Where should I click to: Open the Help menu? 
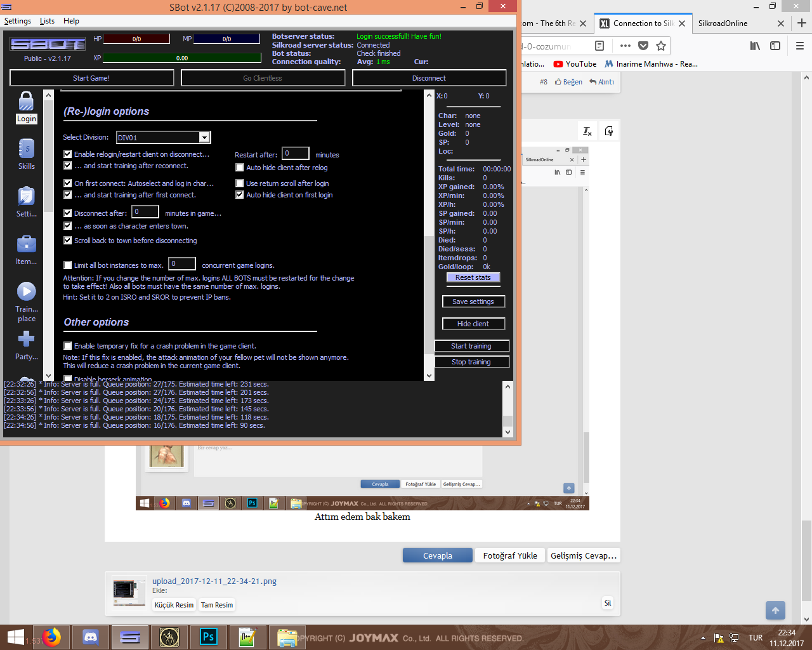tap(71, 21)
